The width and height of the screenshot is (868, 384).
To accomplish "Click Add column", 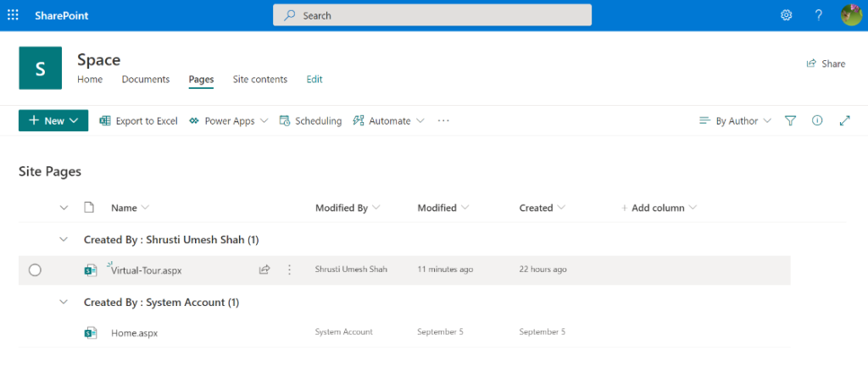I will pos(659,208).
